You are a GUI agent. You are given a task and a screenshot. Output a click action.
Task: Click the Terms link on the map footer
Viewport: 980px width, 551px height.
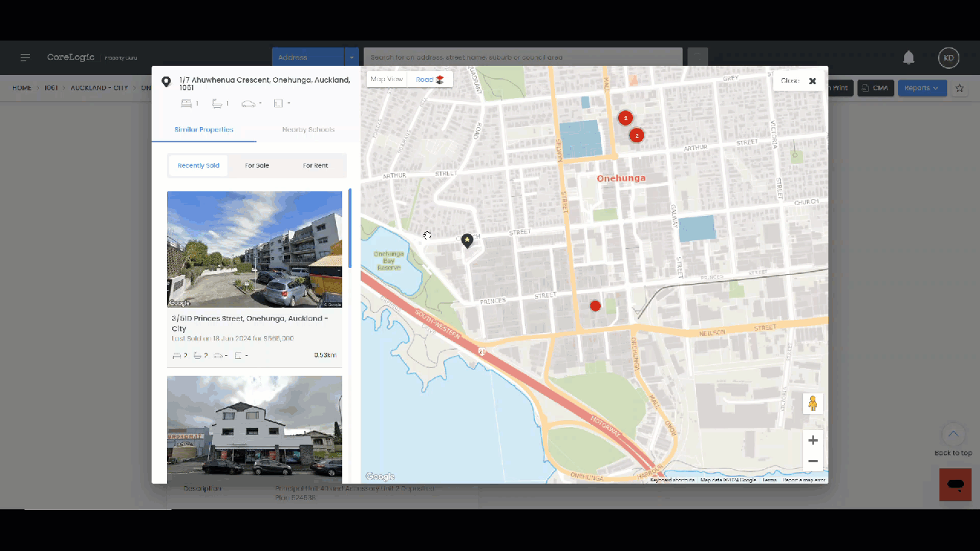point(769,480)
